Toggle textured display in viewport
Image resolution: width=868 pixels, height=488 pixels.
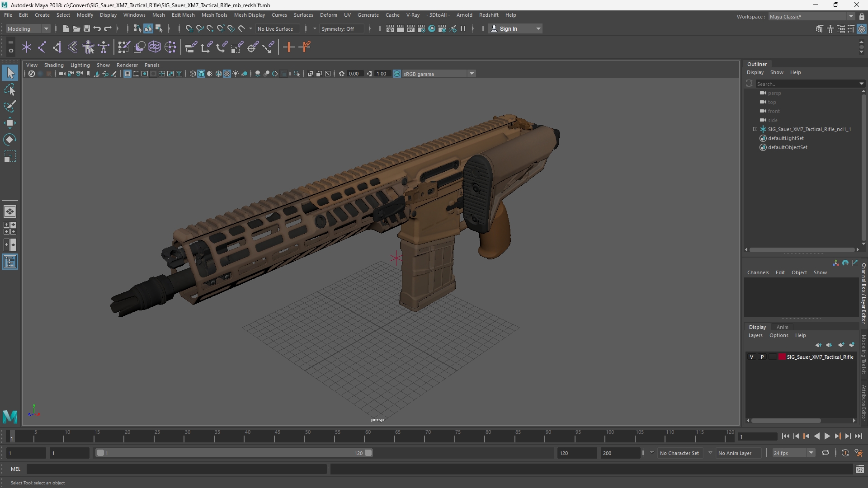tap(227, 74)
